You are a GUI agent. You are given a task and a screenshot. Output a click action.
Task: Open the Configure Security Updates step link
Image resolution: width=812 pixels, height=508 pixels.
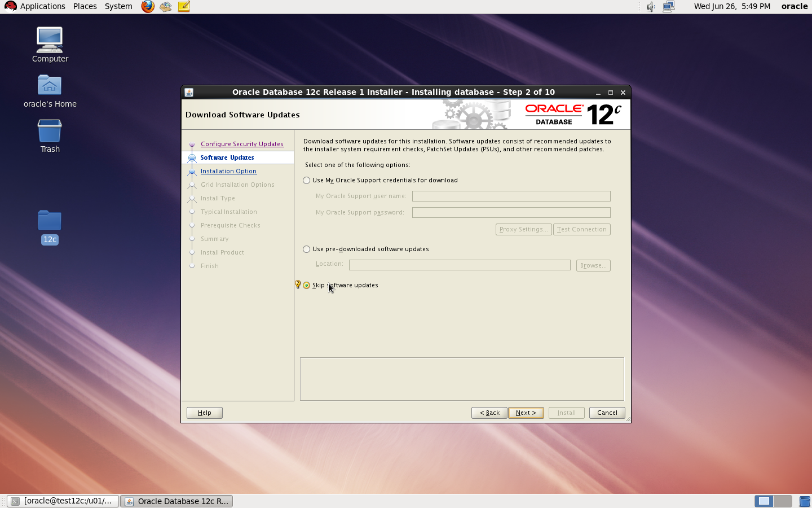(242, 144)
